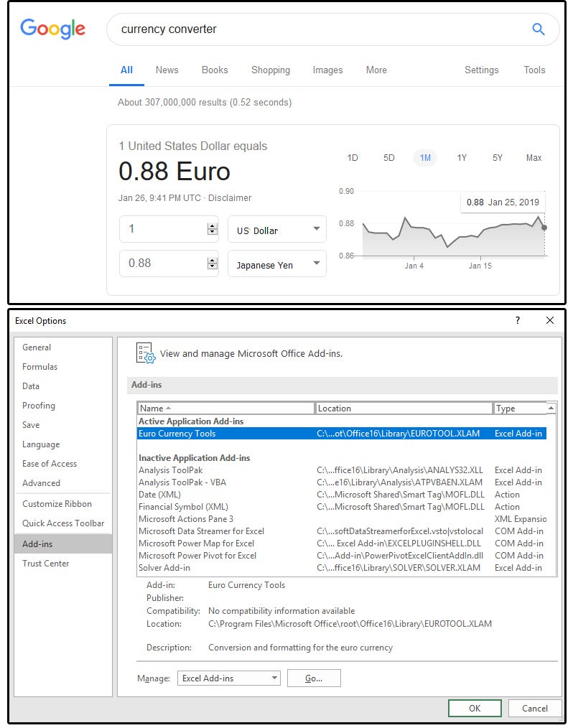Select the Euro Currency Tools add-in row
Image resolution: width=573 pixels, height=728 pixels.
(342, 434)
